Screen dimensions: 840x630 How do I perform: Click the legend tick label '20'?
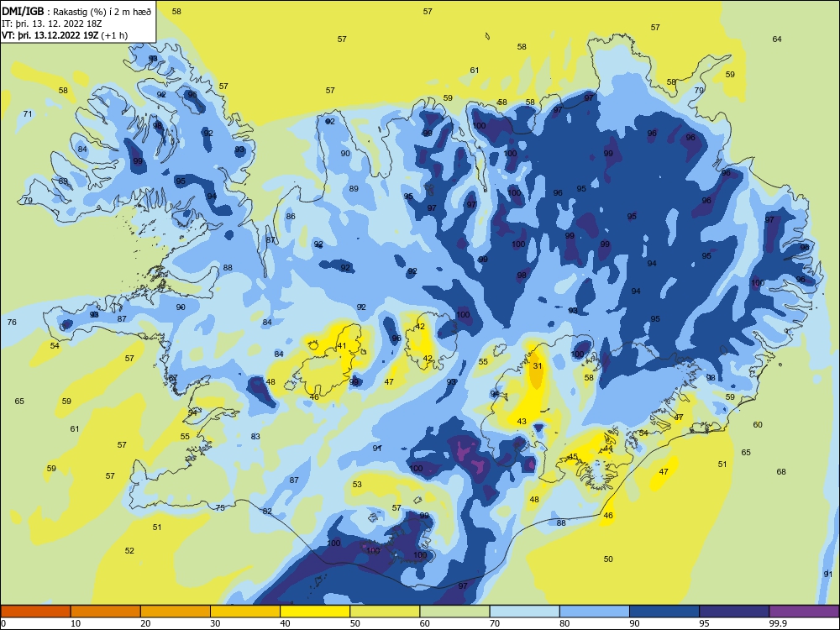[145, 623]
